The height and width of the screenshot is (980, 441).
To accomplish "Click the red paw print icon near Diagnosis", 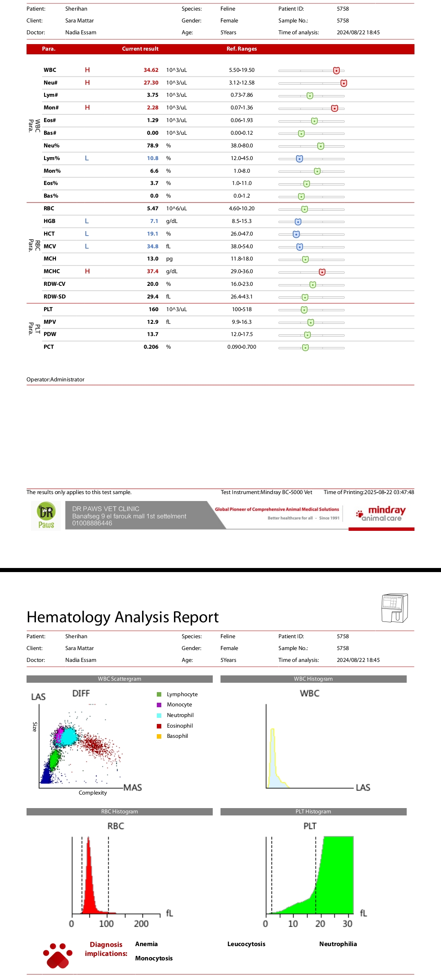I will (58, 955).
